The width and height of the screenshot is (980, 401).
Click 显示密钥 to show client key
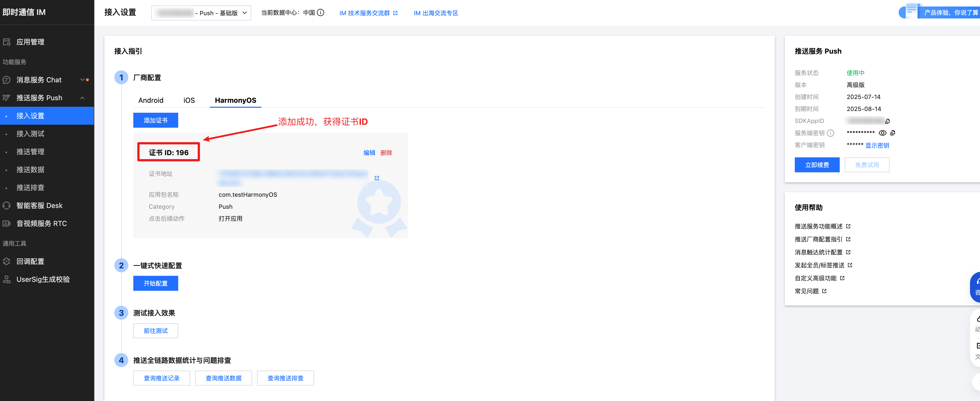point(877,145)
